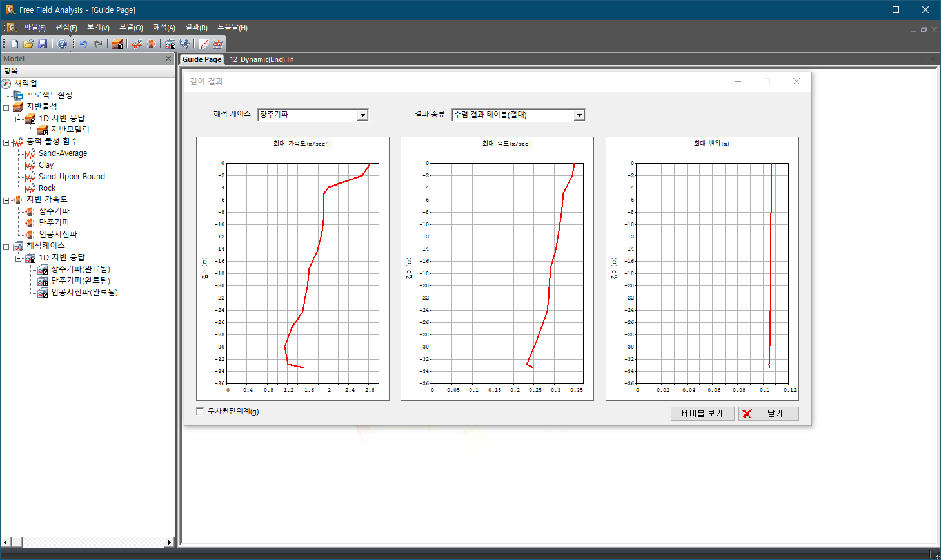Switch to the 12_Dynamic(End).lif tab
This screenshot has width=941, height=560.
coord(261,59)
